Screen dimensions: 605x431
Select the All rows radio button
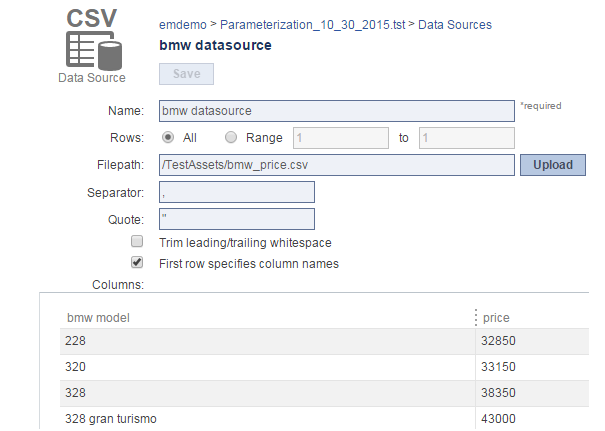[168, 137]
